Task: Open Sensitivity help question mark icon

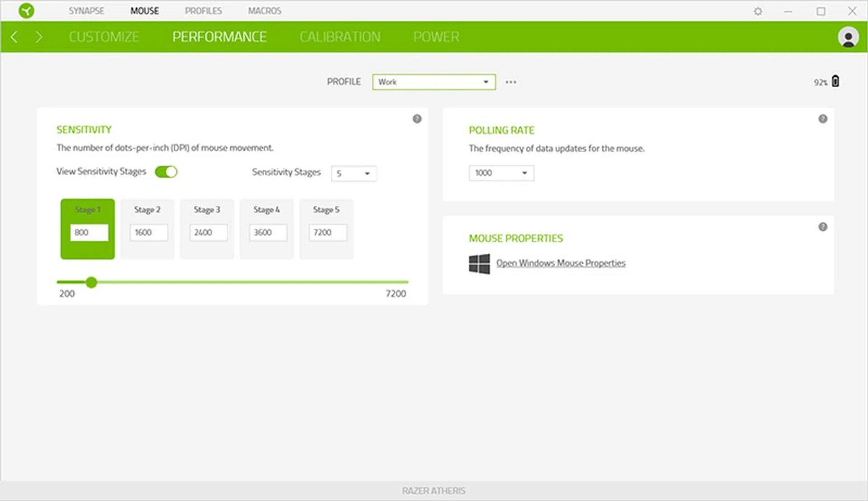Action: pos(417,119)
